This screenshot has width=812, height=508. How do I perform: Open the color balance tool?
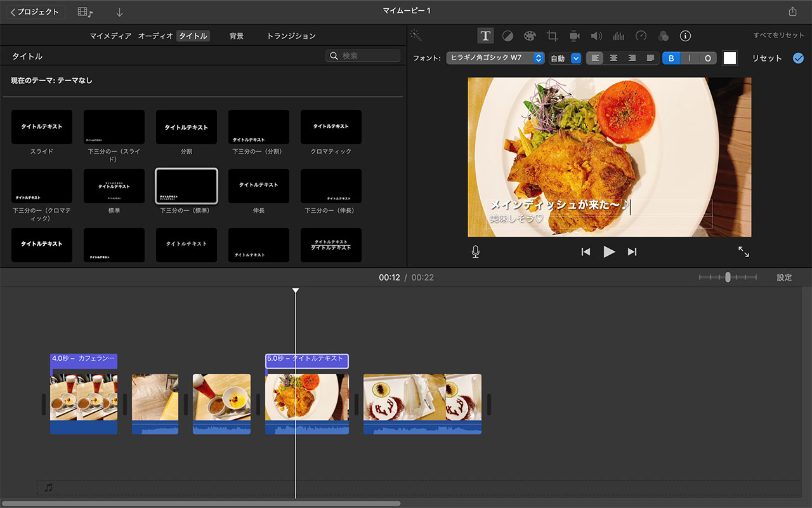tap(507, 36)
